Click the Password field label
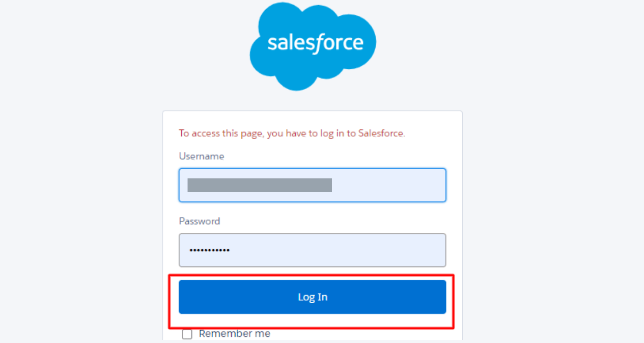 click(199, 221)
